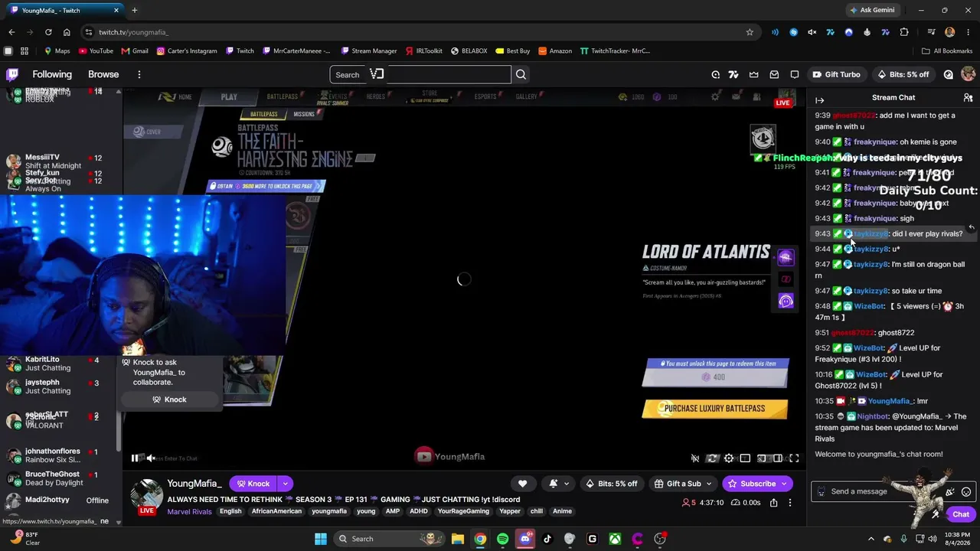Enter fullscreen mode on the player

(x=794, y=458)
